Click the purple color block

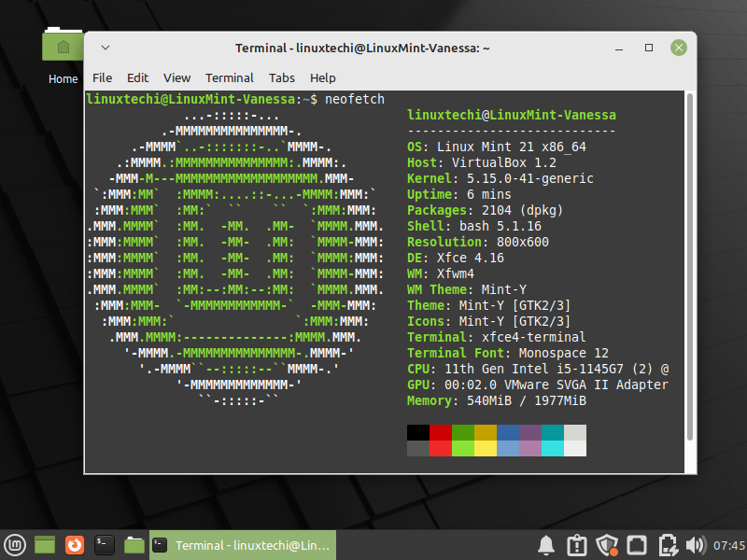coord(530,432)
